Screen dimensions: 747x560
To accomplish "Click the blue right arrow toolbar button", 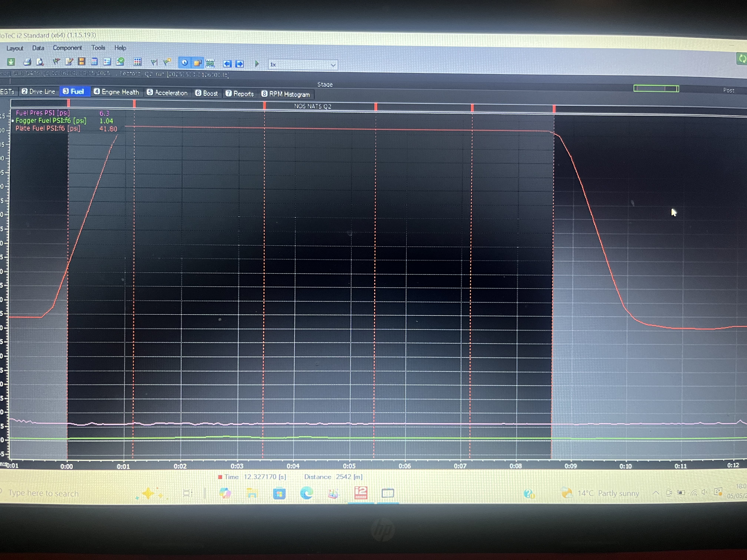I will (240, 64).
